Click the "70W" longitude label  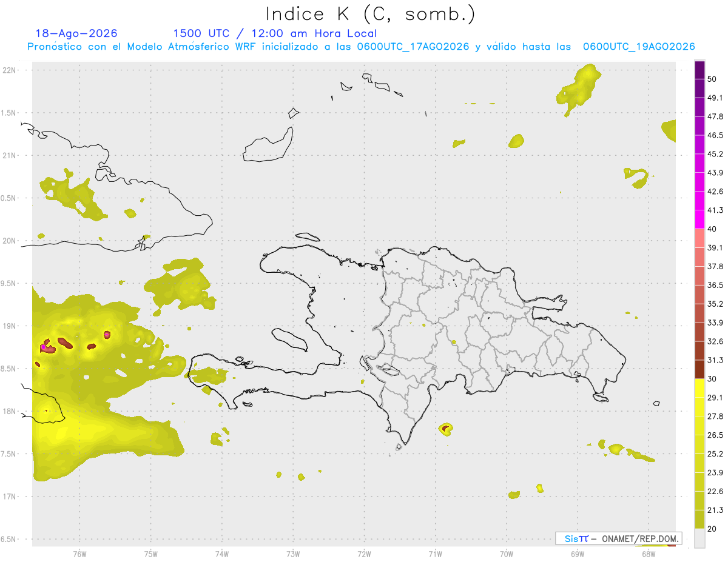(507, 554)
